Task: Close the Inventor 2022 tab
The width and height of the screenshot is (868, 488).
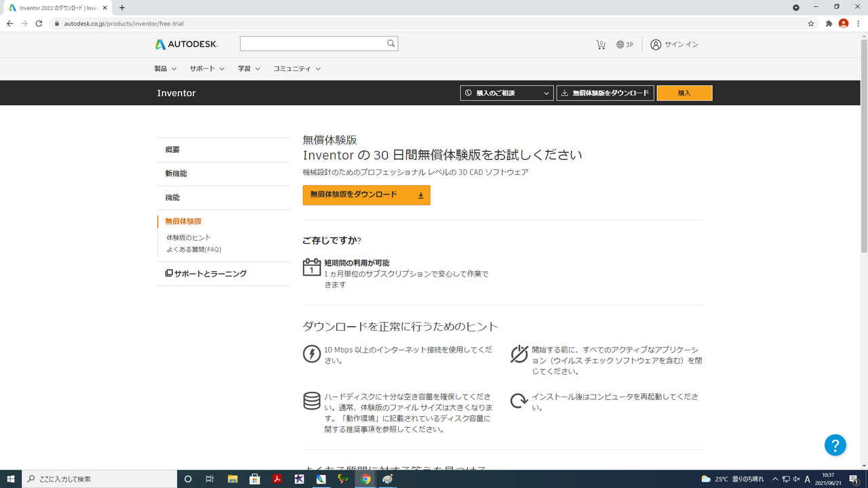Action: tap(105, 7)
